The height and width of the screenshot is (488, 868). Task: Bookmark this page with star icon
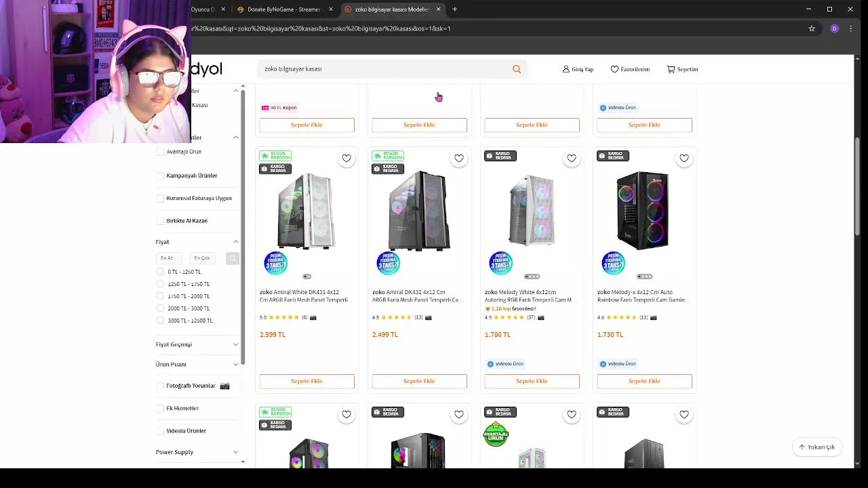(812, 28)
